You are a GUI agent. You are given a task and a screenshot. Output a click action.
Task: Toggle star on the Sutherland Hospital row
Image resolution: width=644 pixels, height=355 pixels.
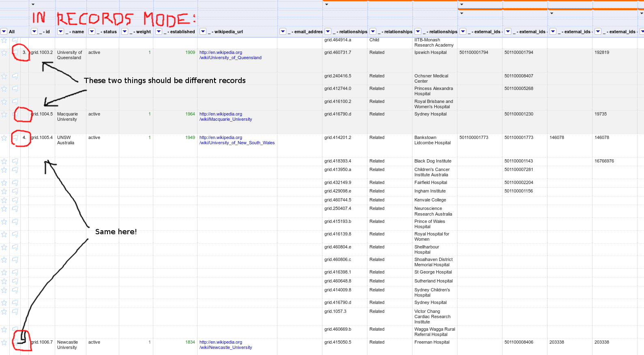pos(4,281)
